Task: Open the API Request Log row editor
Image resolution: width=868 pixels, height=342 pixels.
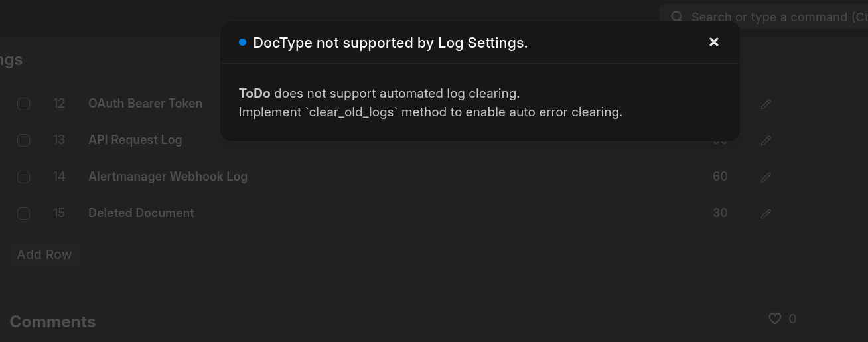Action: pos(766,141)
